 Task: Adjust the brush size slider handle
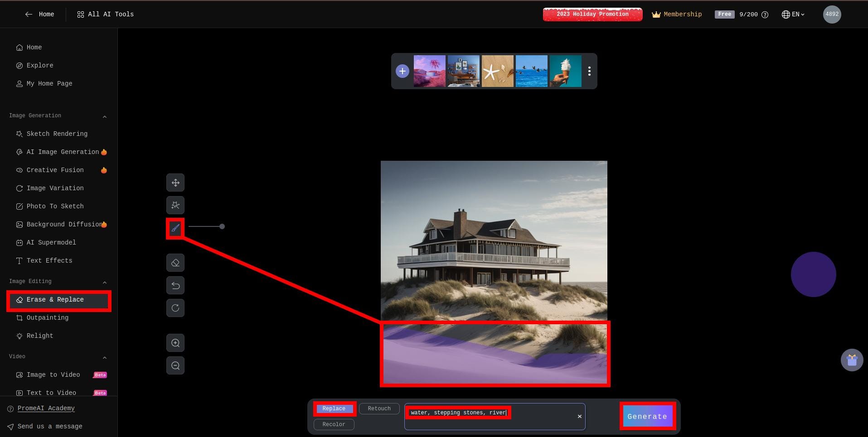[222, 226]
